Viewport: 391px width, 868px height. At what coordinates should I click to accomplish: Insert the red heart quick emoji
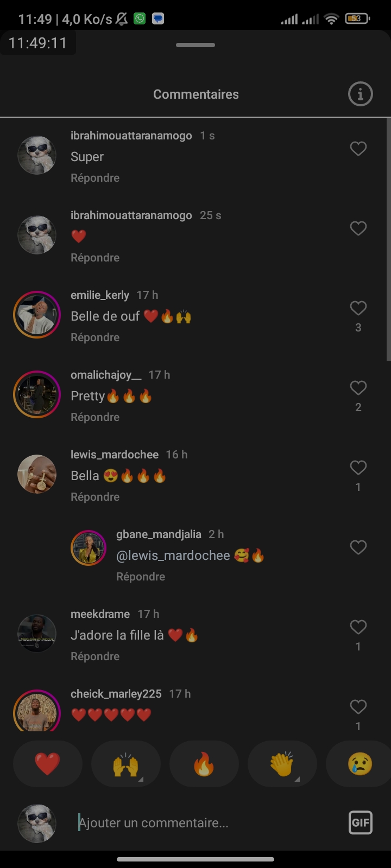pyautogui.click(x=48, y=764)
